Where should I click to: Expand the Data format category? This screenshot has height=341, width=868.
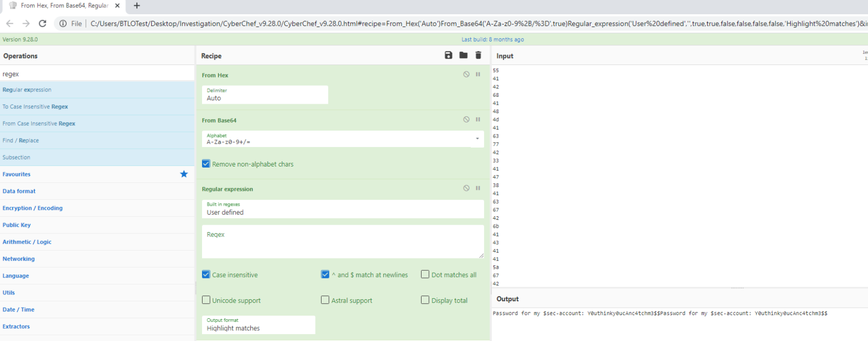point(19,191)
